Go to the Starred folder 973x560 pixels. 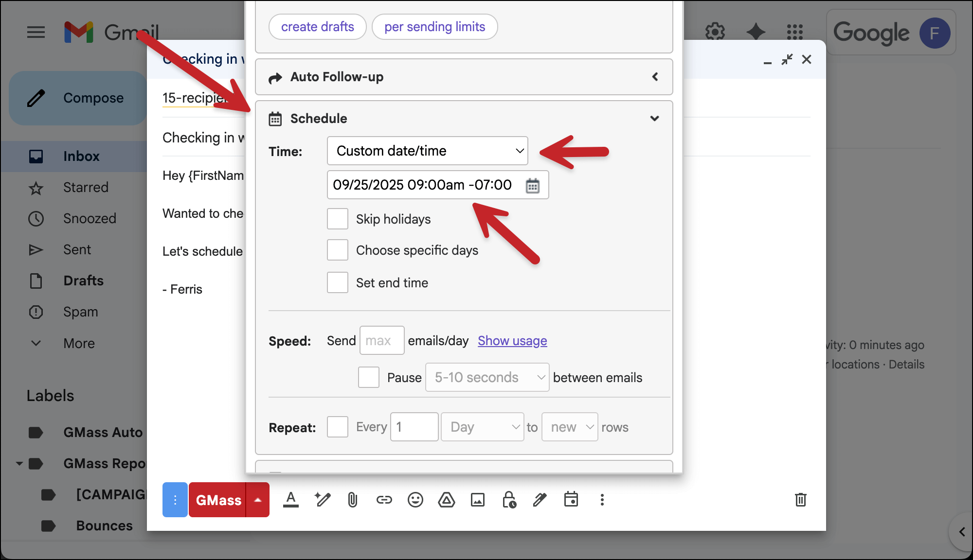(86, 188)
